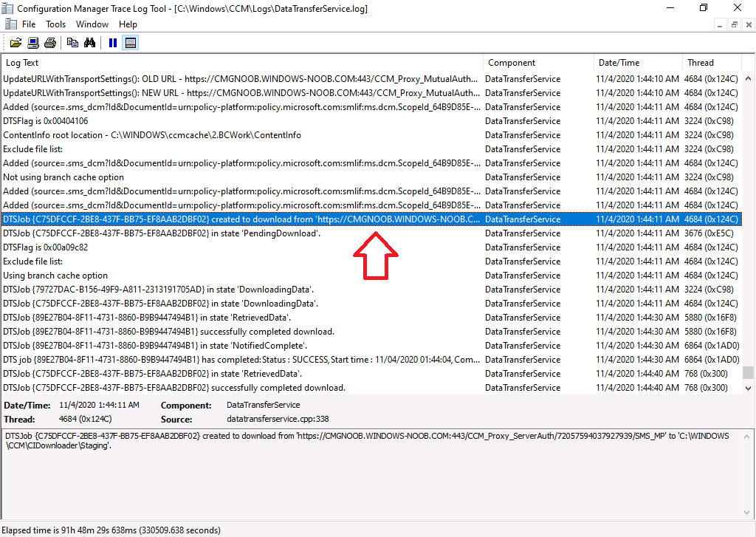This screenshot has height=537, width=756.
Task: Open Find with the binoculars icon
Action: tap(89, 43)
